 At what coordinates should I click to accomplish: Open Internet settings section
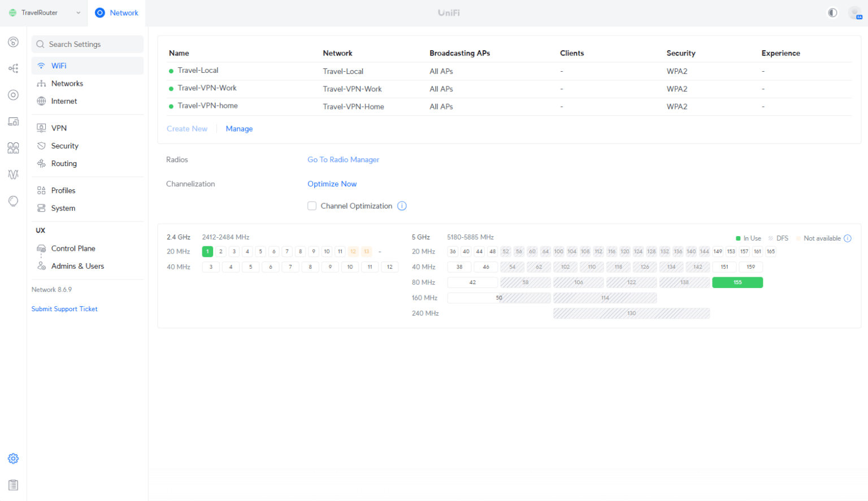point(88,101)
